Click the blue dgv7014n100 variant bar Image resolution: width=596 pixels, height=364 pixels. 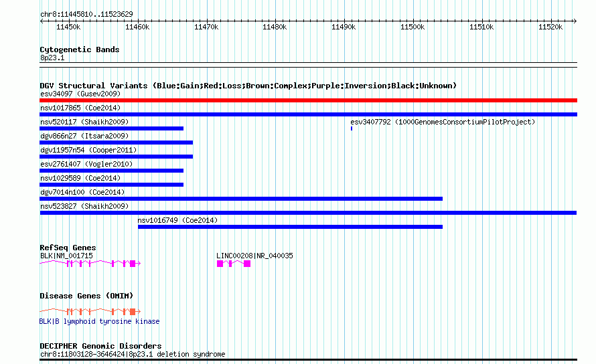click(x=241, y=199)
